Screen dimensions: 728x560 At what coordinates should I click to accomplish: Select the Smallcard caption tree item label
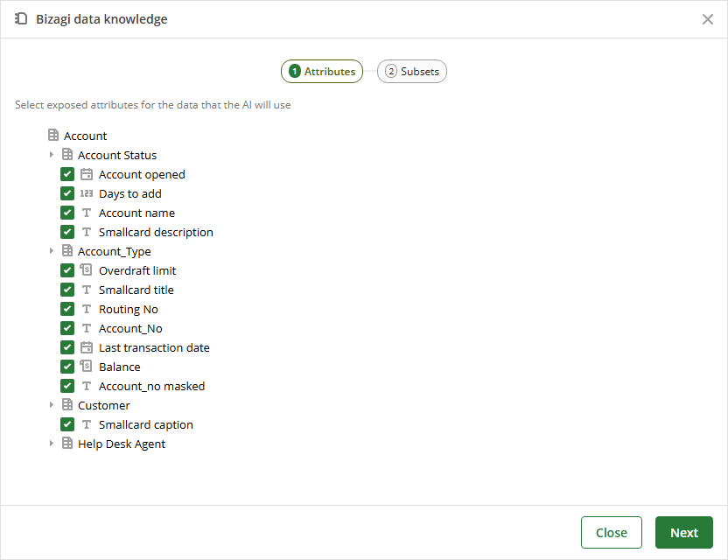146,424
